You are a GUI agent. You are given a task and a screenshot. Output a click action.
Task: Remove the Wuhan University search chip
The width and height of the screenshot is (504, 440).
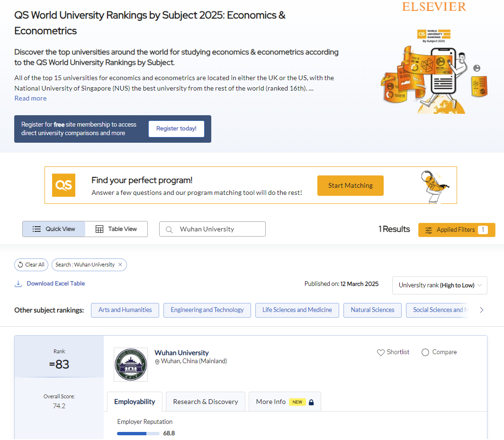pos(120,265)
